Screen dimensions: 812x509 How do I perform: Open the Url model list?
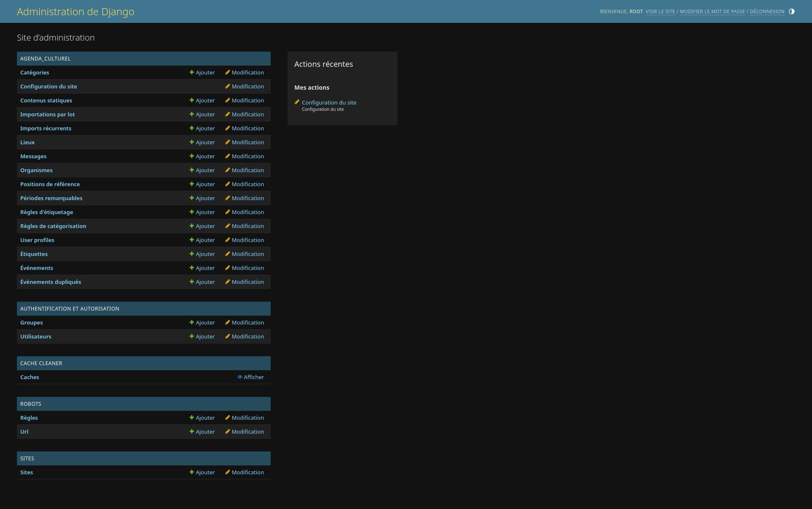click(x=24, y=432)
